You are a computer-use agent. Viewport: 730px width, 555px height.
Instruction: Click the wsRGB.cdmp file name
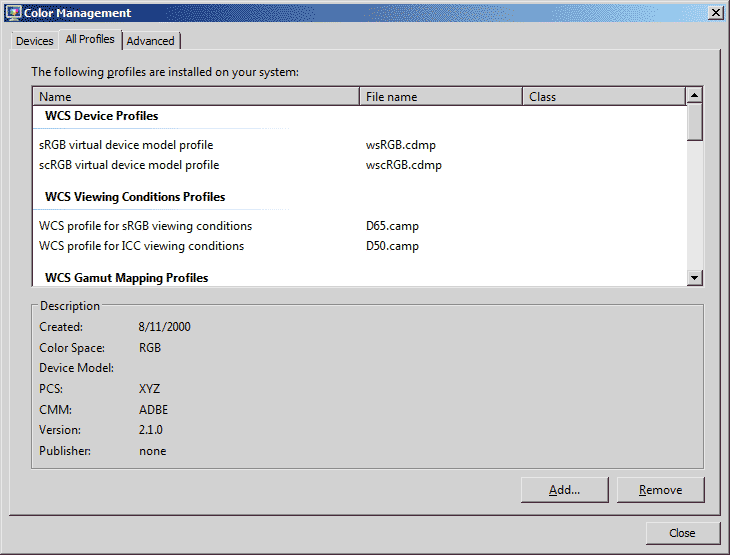tap(401, 145)
